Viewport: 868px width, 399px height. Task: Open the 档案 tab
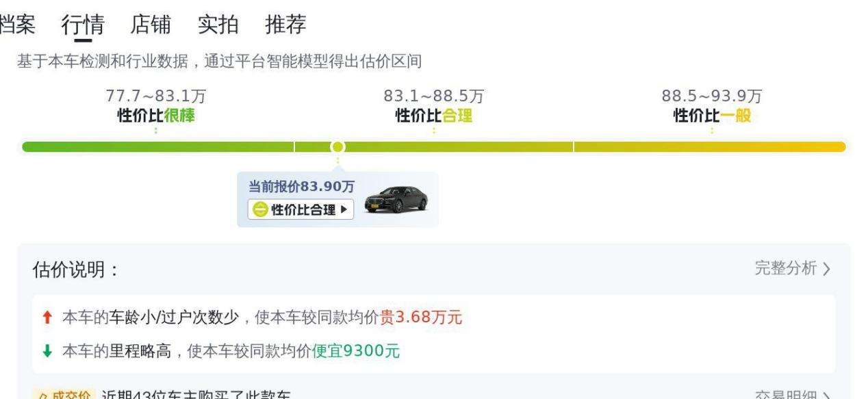coord(16,25)
